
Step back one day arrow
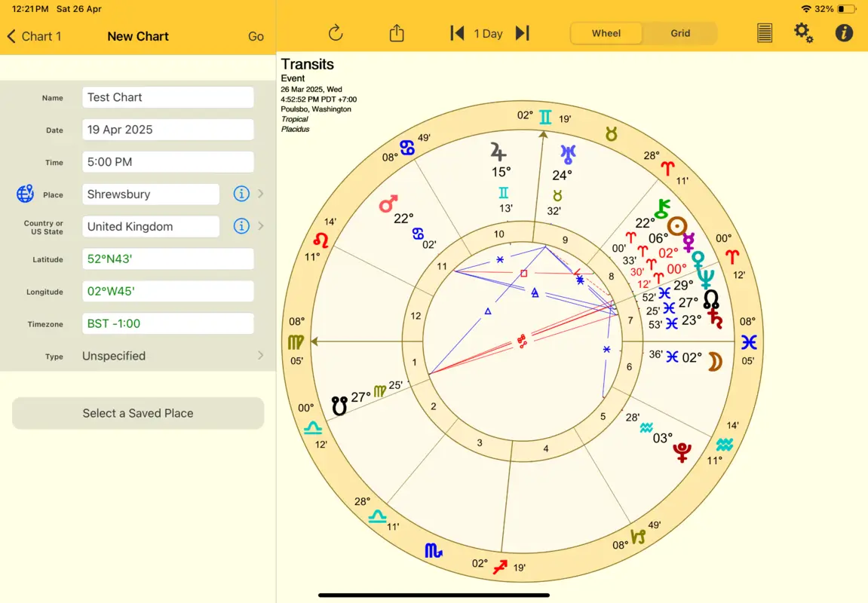[457, 33]
